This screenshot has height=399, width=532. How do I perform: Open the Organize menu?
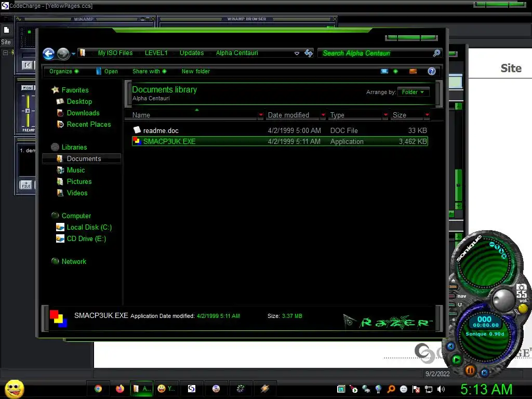coord(64,71)
